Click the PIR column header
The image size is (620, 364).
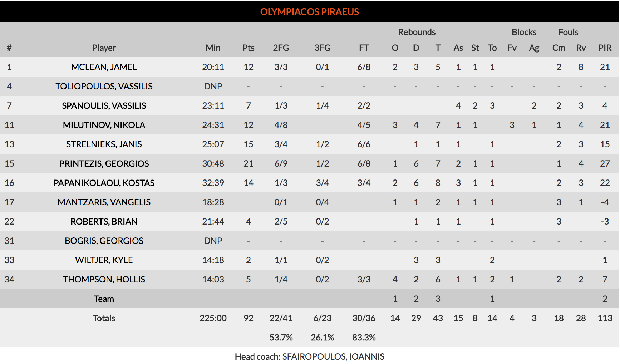605,48
